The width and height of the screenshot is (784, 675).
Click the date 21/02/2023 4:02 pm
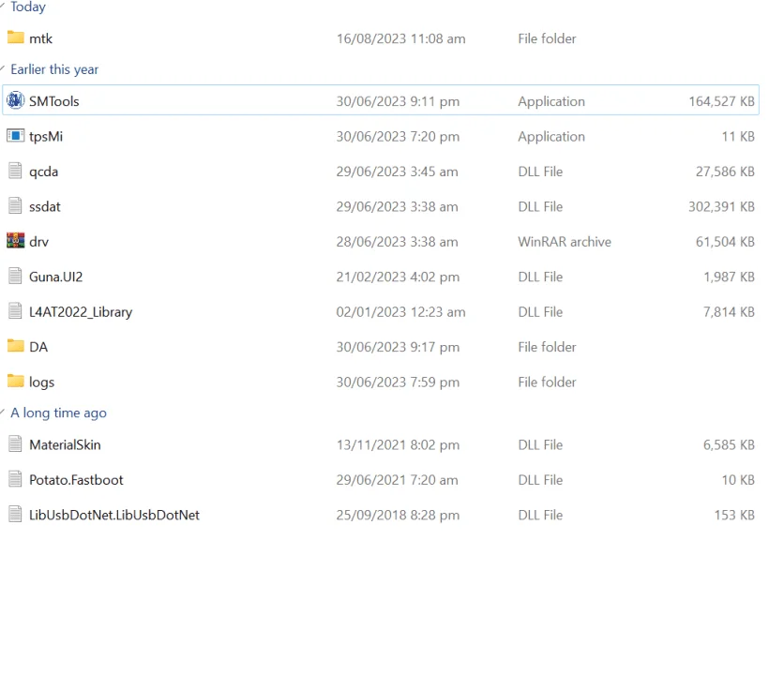tap(398, 277)
